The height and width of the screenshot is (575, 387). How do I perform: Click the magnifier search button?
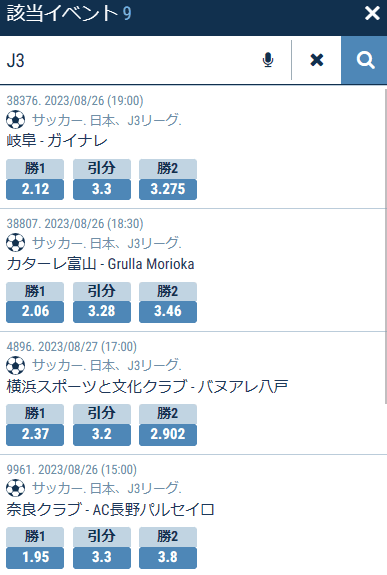coord(364,60)
